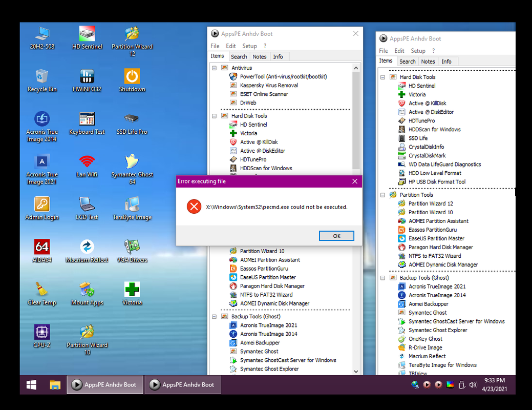Open CPU-Z desktop icon

[x=42, y=336]
